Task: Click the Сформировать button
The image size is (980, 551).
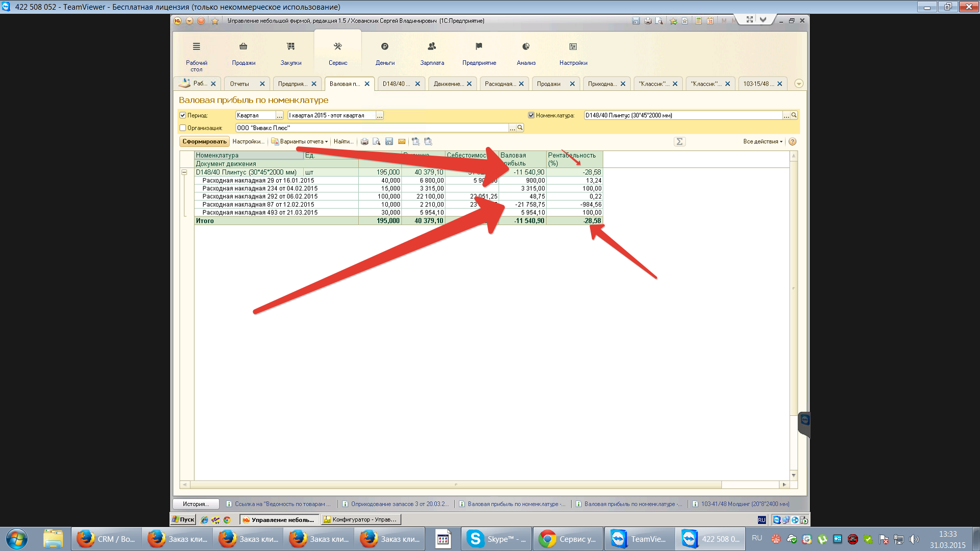Action: point(204,142)
